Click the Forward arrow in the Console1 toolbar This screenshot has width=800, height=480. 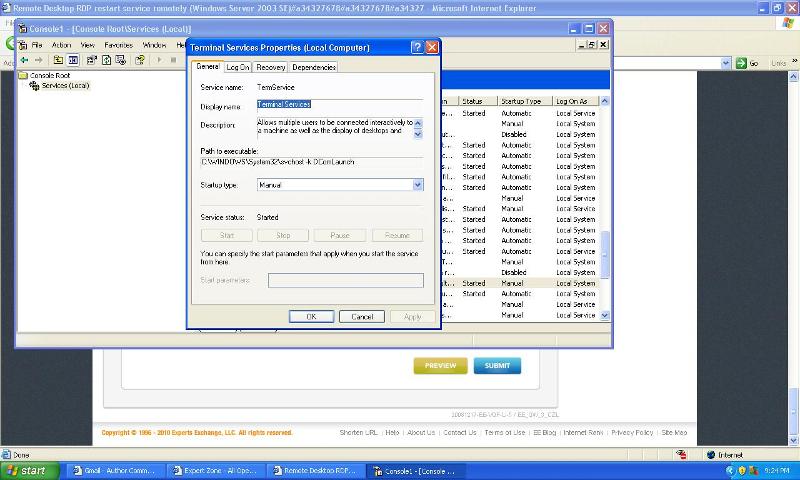point(38,60)
